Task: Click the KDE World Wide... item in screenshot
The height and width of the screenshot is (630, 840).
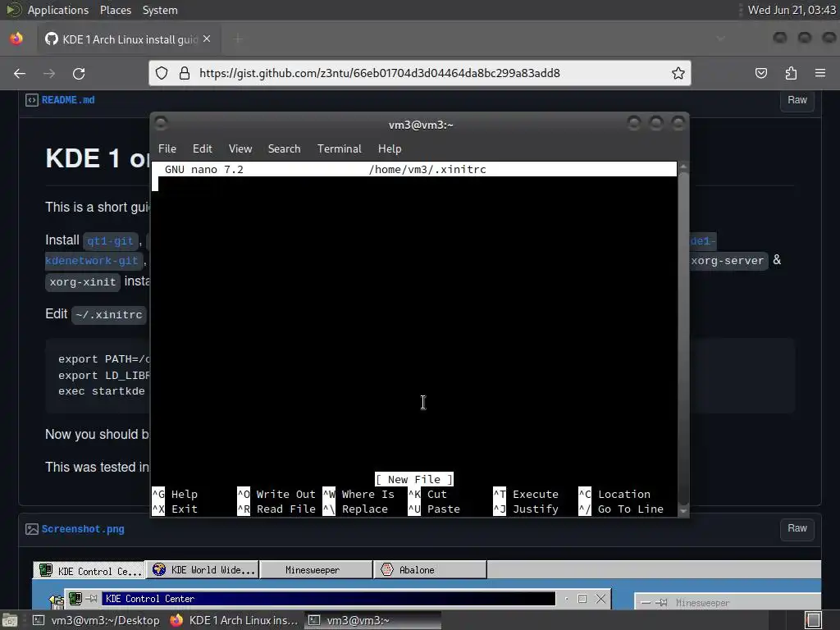Action: [203, 570]
